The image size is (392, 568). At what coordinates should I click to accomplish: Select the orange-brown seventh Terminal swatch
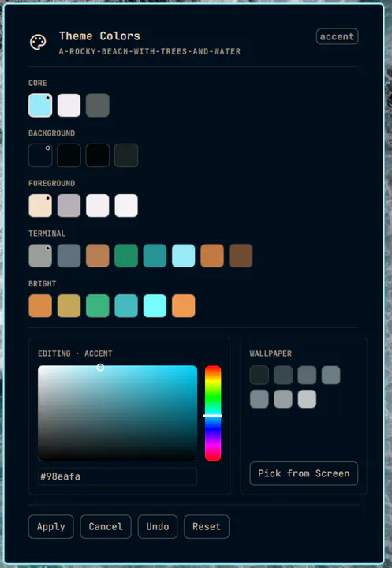(x=212, y=256)
